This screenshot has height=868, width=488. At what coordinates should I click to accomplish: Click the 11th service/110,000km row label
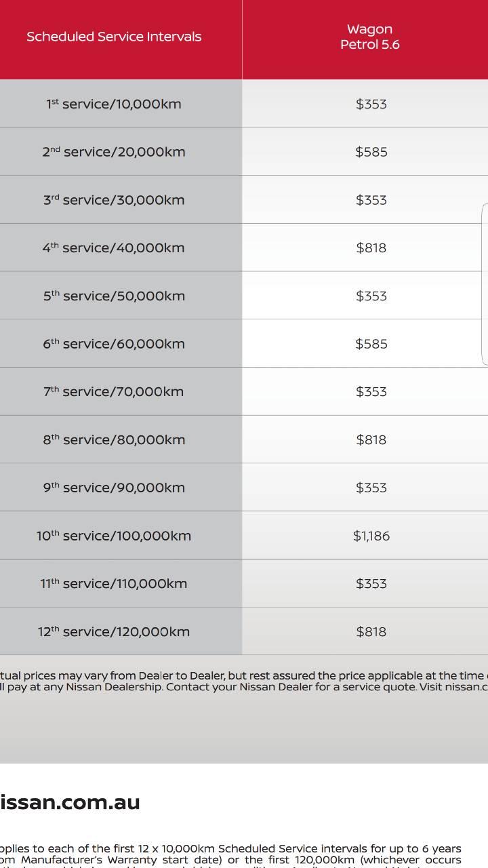click(114, 583)
